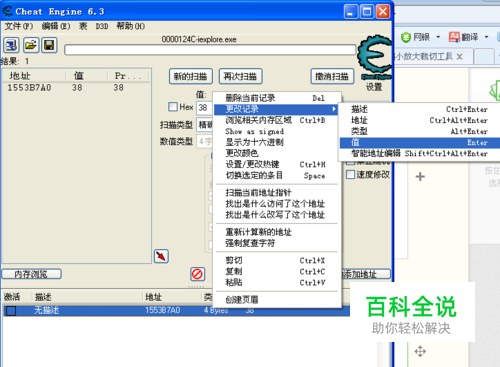Click the 再次扫描 button
The height and width of the screenshot is (367, 500).
point(240,77)
